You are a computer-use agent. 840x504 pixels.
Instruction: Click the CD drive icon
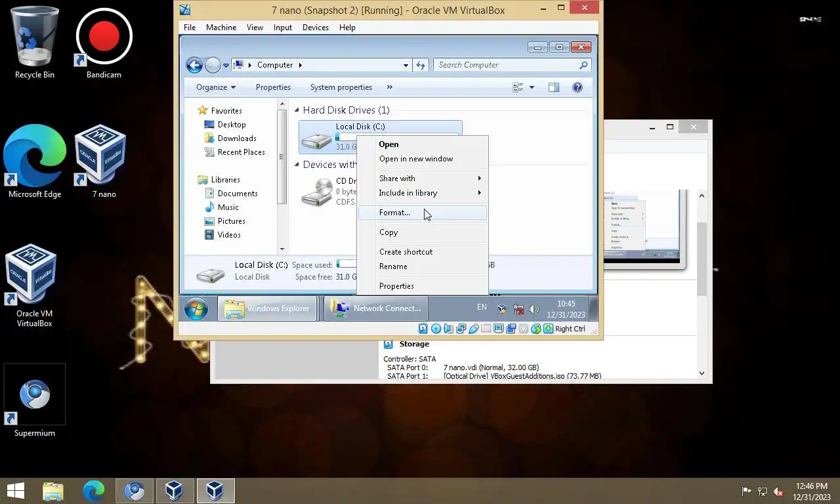(x=317, y=193)
